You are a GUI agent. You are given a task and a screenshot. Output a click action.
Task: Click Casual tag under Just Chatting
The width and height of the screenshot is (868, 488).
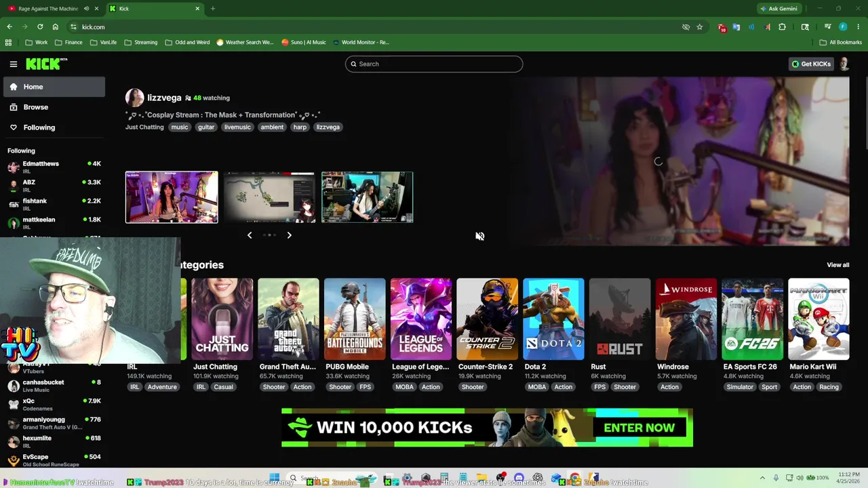click(223, 387)
